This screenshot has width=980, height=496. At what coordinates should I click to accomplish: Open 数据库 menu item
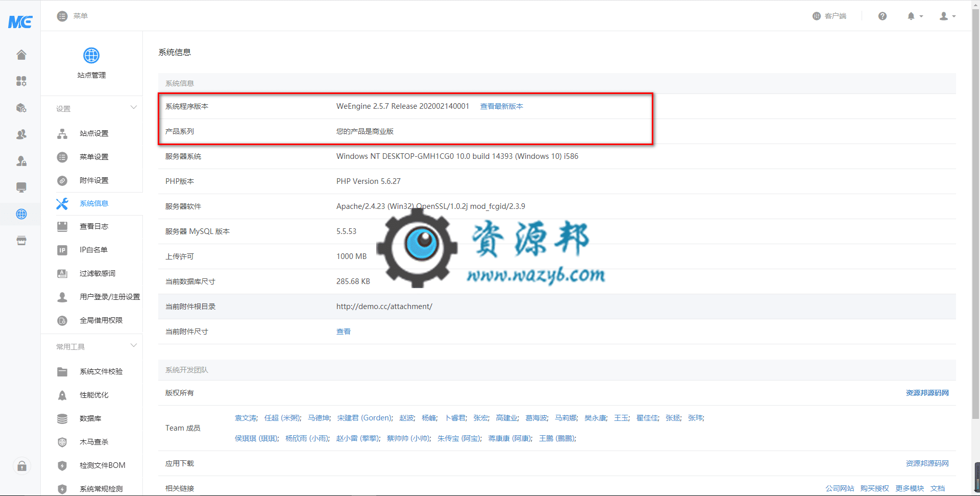pyautogui.click(x=90, y=418)
